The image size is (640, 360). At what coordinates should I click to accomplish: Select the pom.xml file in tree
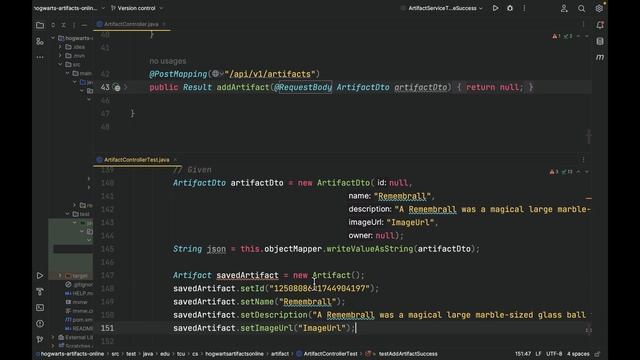79,320
